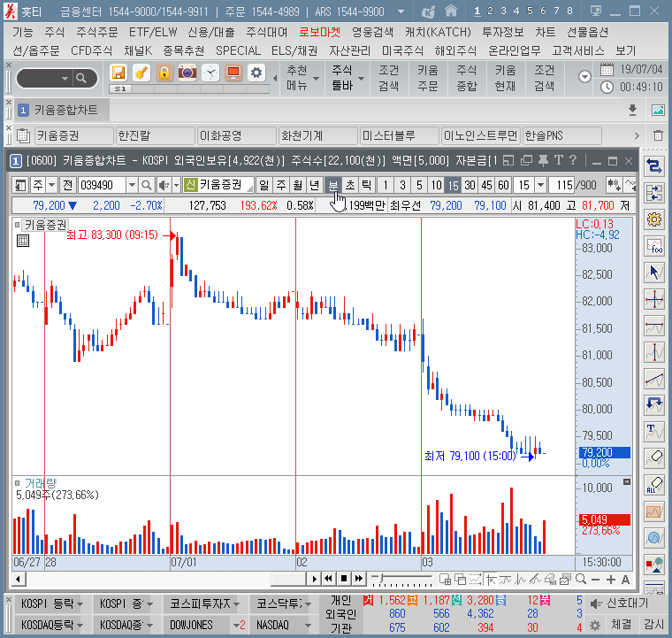Select the trend line drawing tool
This screenshot has width=672, height=638.
(x=654, y=379)
